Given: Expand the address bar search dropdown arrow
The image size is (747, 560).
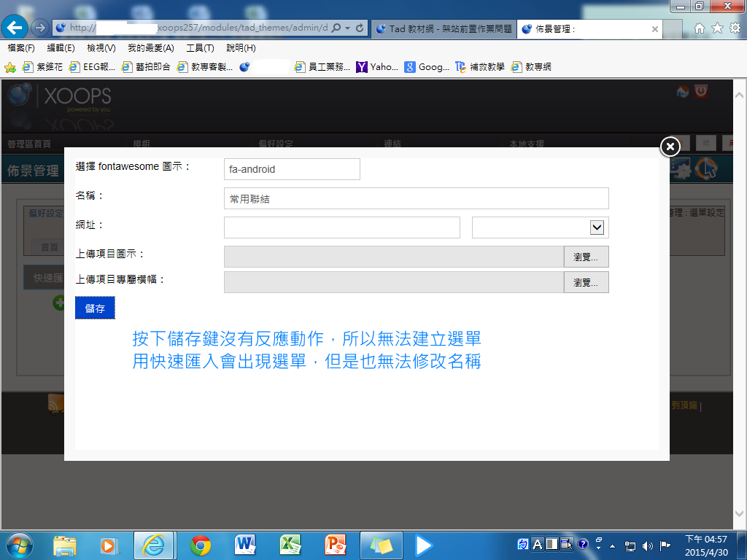Looking at the screenshot, I should coord(347,28).
